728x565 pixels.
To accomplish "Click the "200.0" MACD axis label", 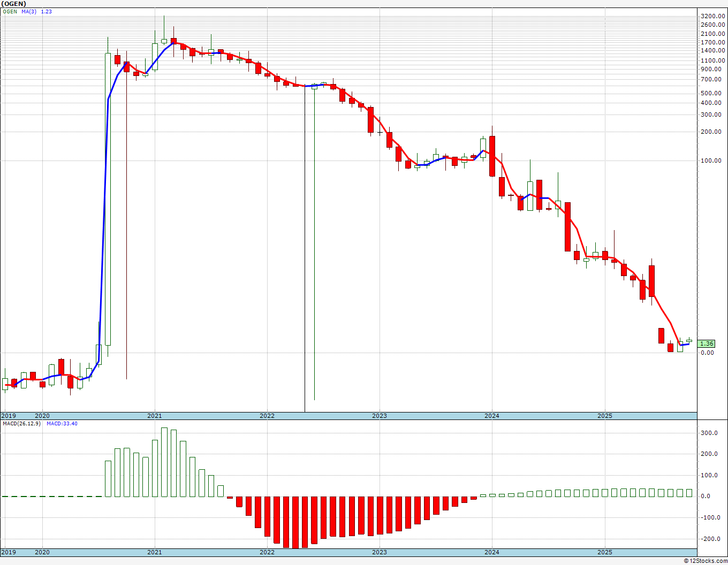I will click(x=709, y=454).
